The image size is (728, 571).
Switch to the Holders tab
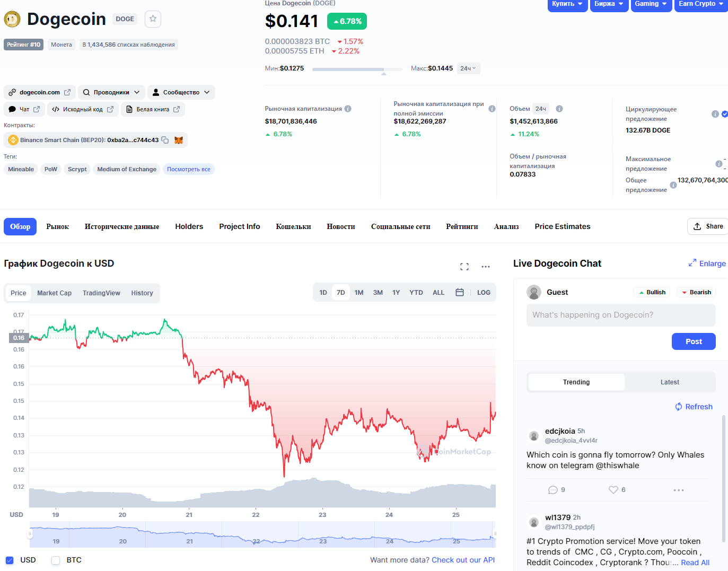click(189, 226)
